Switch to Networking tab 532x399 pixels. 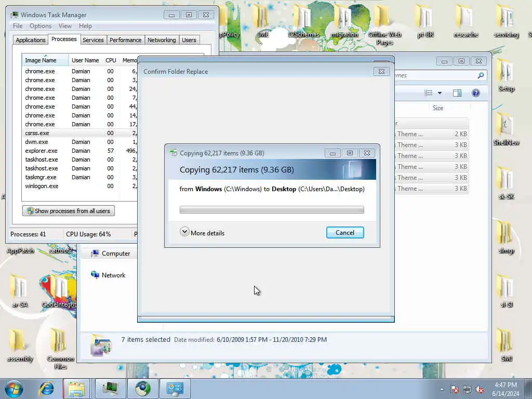pyautogui.click(x=162, y=40)
